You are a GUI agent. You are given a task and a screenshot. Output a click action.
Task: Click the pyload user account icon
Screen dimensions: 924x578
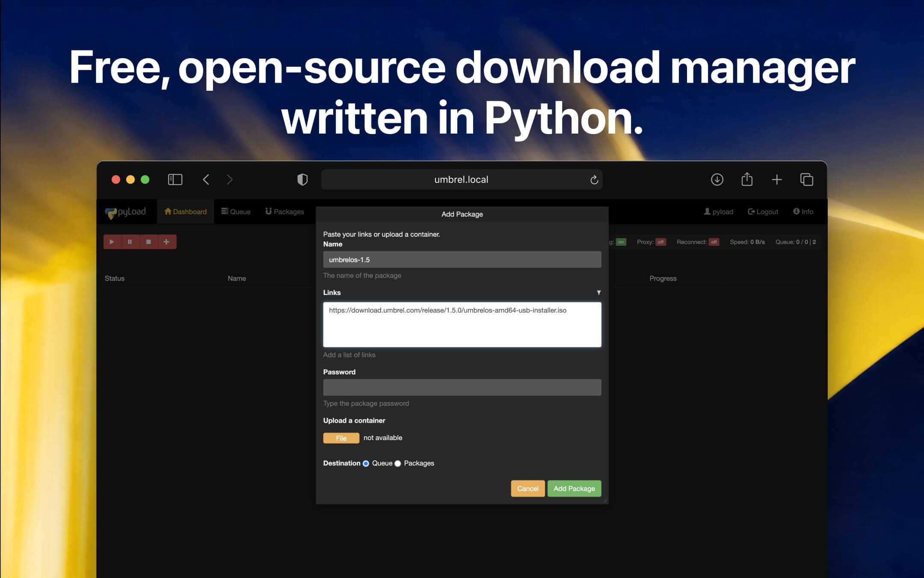click(706, 211)
